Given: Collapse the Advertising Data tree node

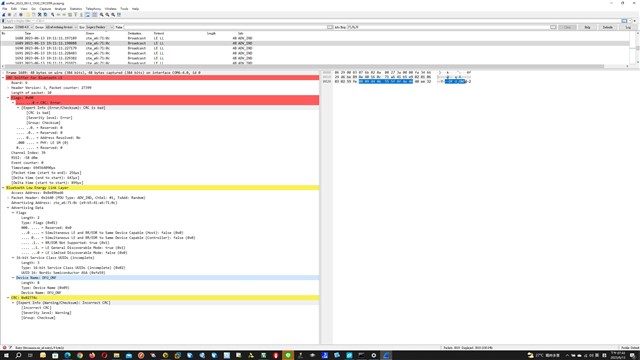Looking at the screenshot, I should [8, 208].
